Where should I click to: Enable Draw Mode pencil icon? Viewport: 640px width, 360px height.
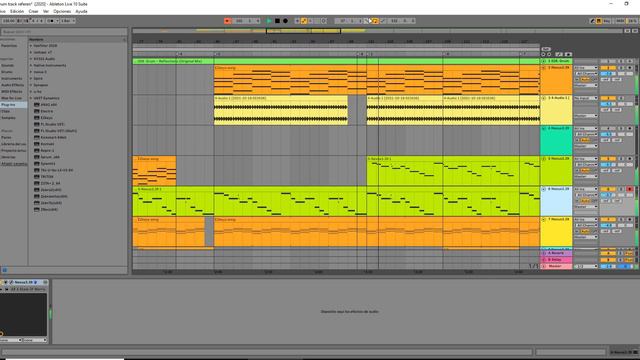click(592, 20)
